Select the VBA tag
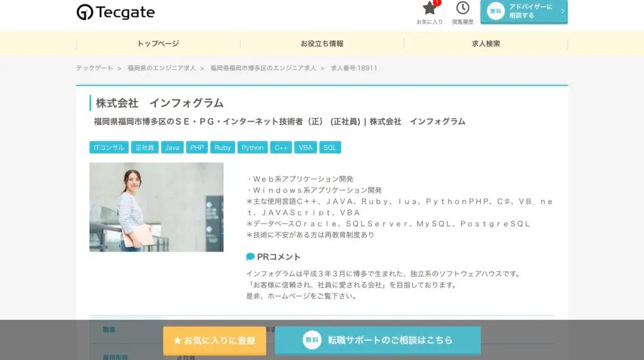The height and width of the screenshot is (360, 644). pos(306,148)
